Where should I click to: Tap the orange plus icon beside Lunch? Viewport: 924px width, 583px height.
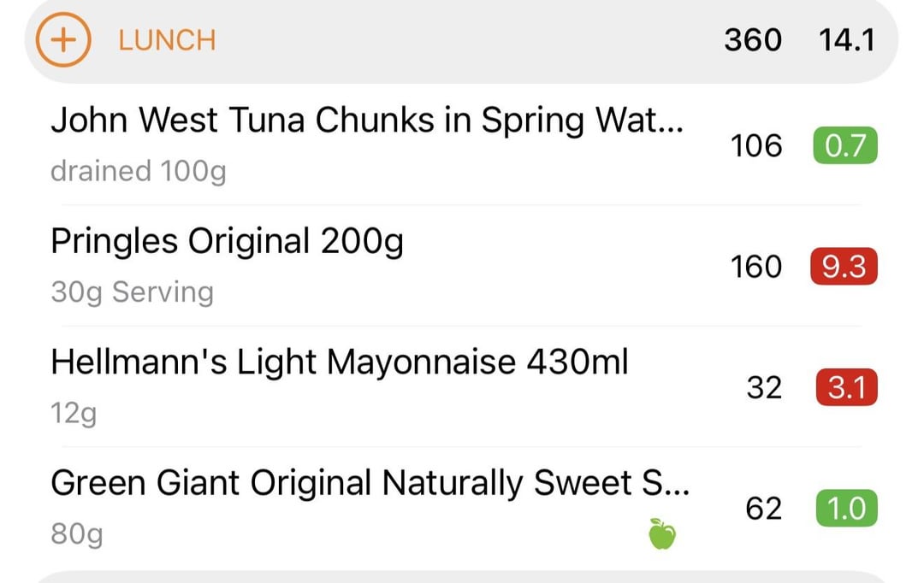pos(62,40)
